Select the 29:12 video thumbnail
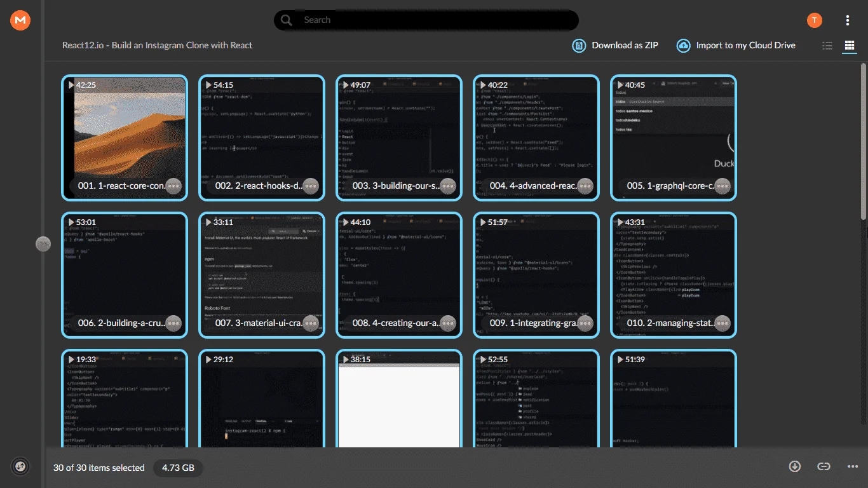The image size is (868, 488). click(262, 398)
